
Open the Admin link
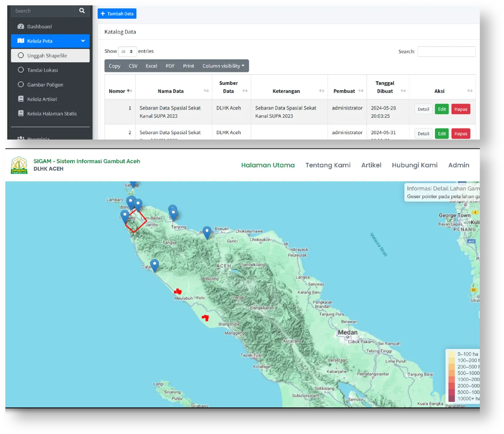point(459,165)
